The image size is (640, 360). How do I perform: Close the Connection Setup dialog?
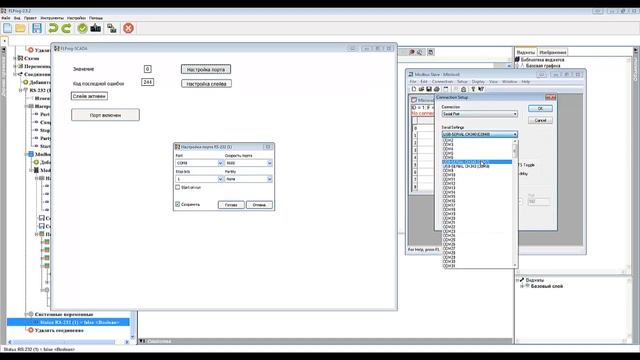pos(551,97)
